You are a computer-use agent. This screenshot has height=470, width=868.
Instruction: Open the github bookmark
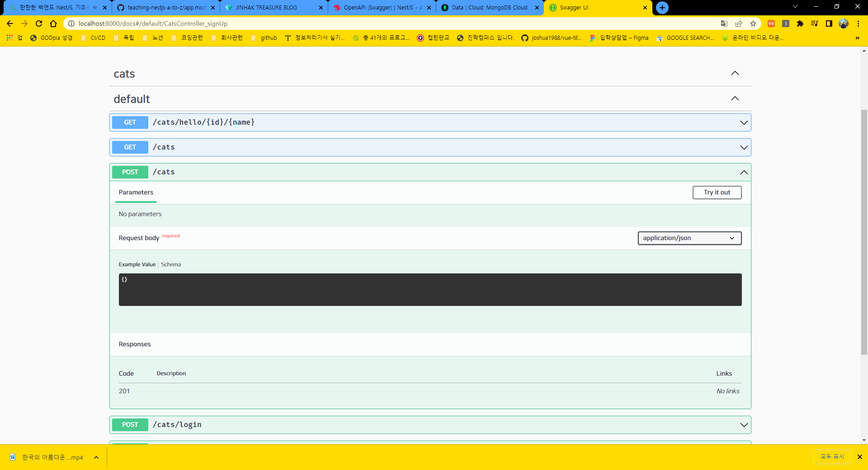[269, 38]
